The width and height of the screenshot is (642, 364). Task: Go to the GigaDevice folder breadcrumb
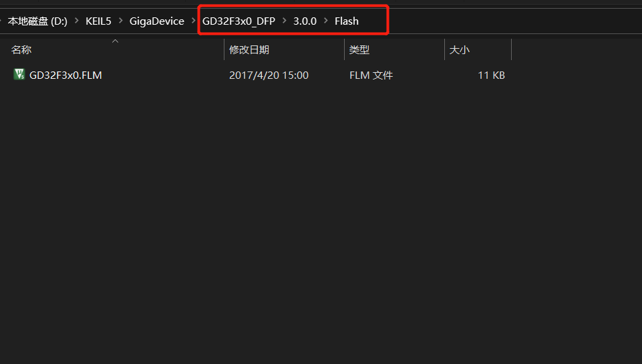(157, 21)
